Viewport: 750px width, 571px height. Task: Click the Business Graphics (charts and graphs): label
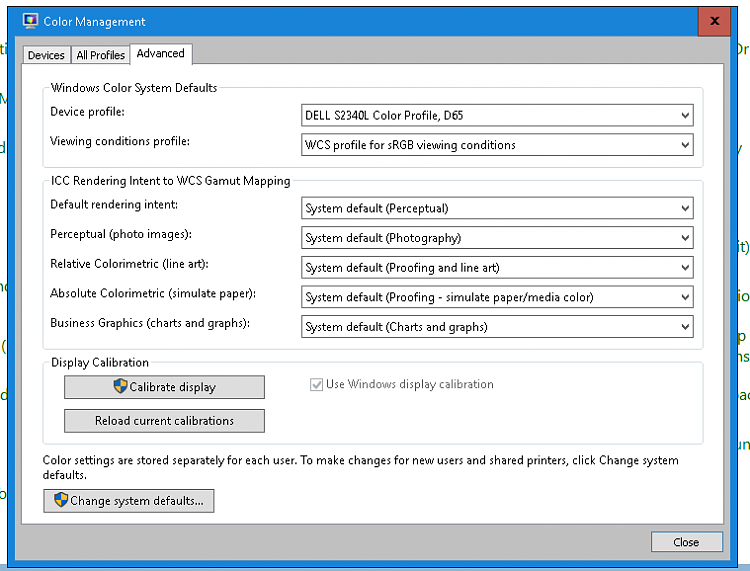click(150, 323)
